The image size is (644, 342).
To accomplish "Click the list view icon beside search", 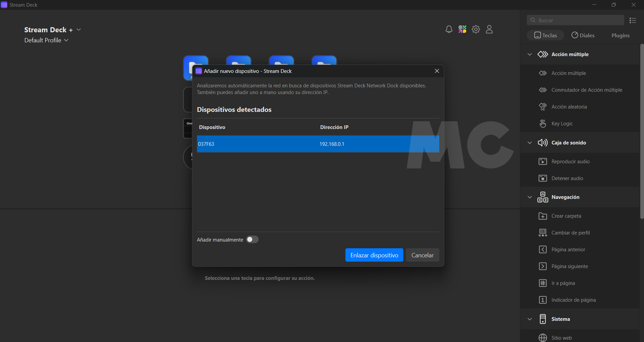I will click(633, 20).
